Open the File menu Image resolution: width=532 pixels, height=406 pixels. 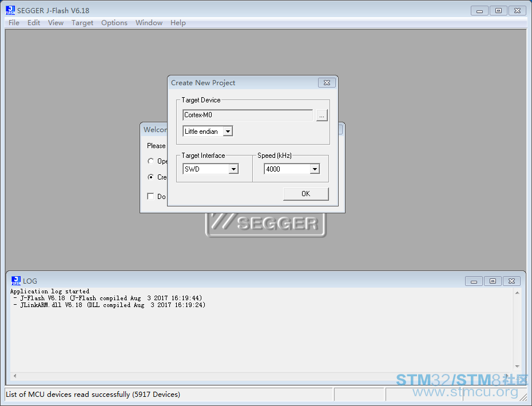tap(14, 23)
